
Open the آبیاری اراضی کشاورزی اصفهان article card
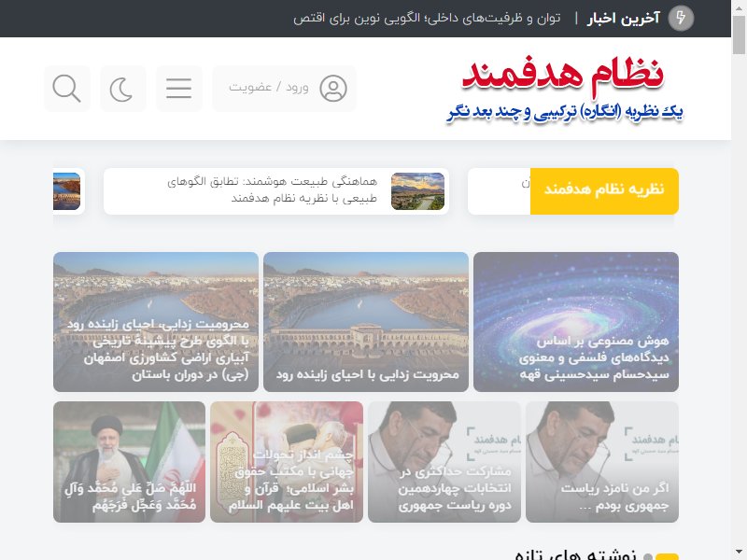[x=156, y=322]
